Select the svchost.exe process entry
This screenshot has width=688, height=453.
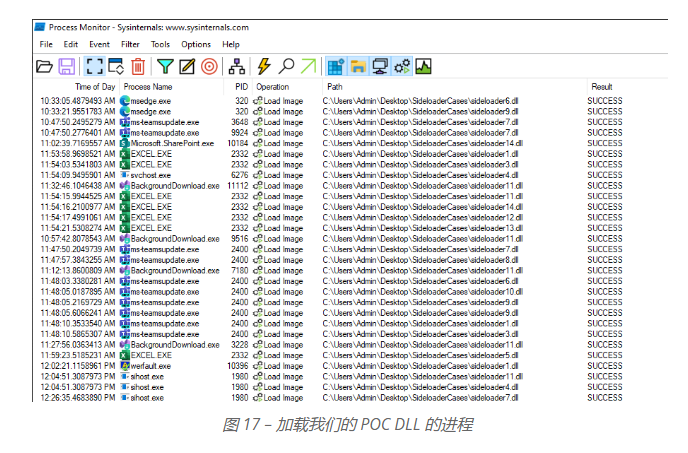point(150,175)
